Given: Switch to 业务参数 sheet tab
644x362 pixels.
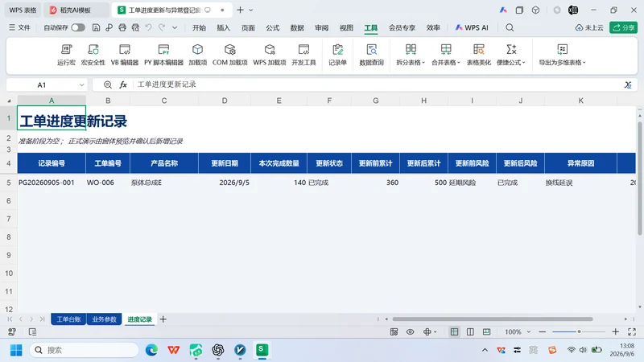Looking at the screenshot, I should pyautogui.click(x=104, y=319).
